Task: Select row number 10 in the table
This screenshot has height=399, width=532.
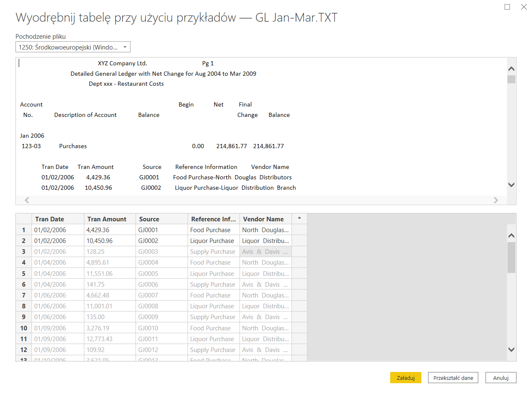Action: click(24, 328)
